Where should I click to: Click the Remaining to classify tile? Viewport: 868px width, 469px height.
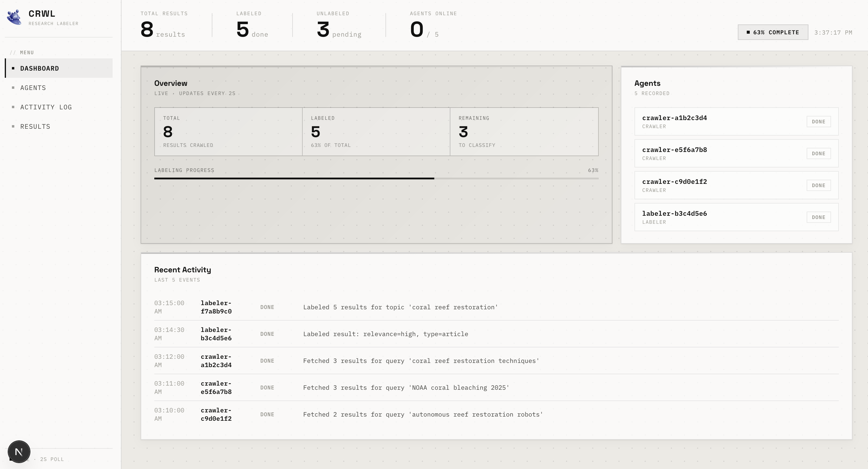[524, 131]
